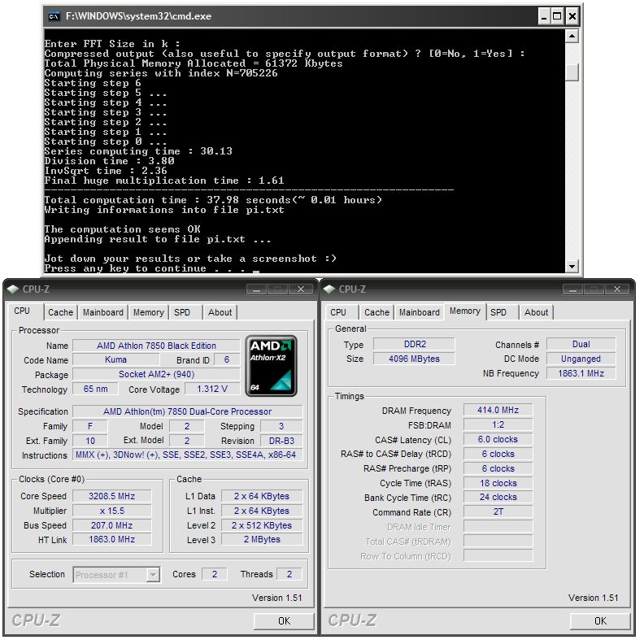Click the DC Mode Unganged value
Screen dimensions: 644x644
(581, 359)
